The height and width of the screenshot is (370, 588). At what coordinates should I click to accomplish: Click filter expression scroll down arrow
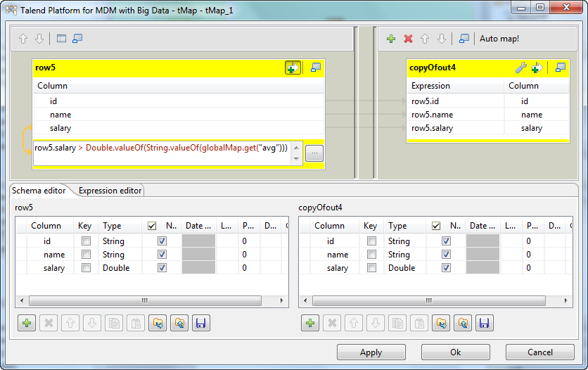296,159
